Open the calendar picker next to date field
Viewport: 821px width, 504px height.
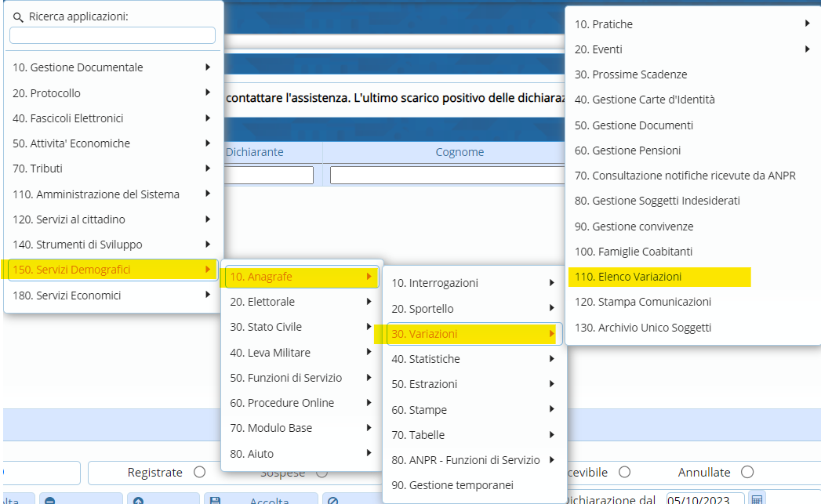[x=757, y=499]
